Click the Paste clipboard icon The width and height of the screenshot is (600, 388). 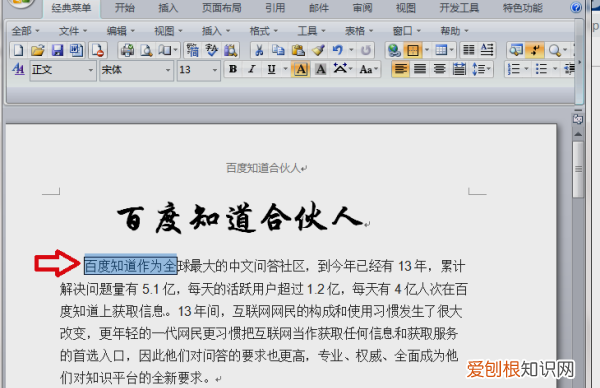[298, 50]
